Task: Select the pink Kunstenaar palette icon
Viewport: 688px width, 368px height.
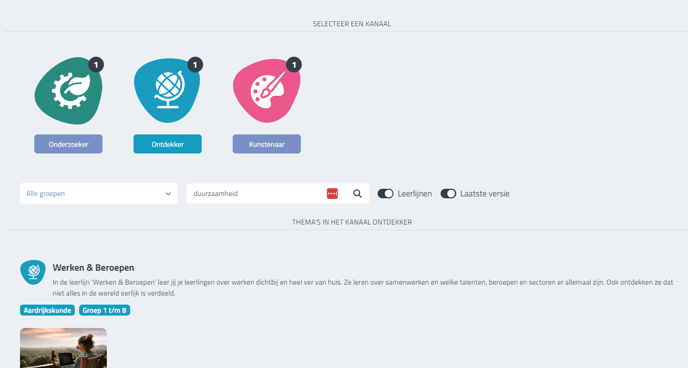Action: pyautogui.click(x=266, y=91)
